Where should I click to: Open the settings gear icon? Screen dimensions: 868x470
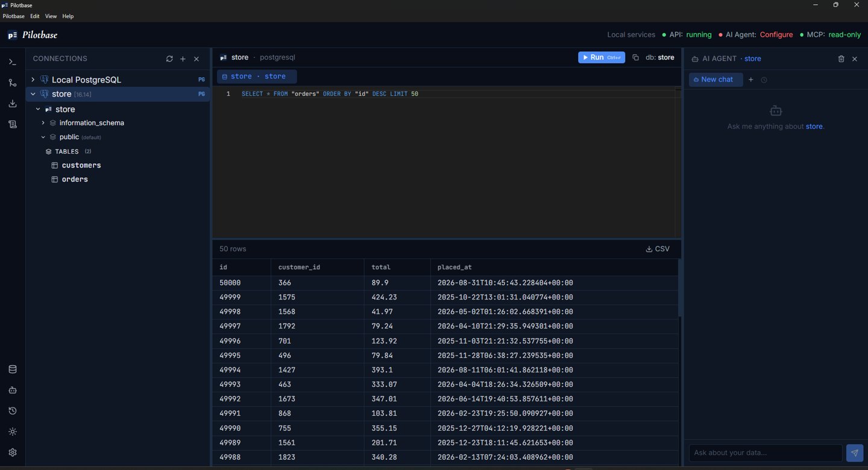tap(12, 453)
